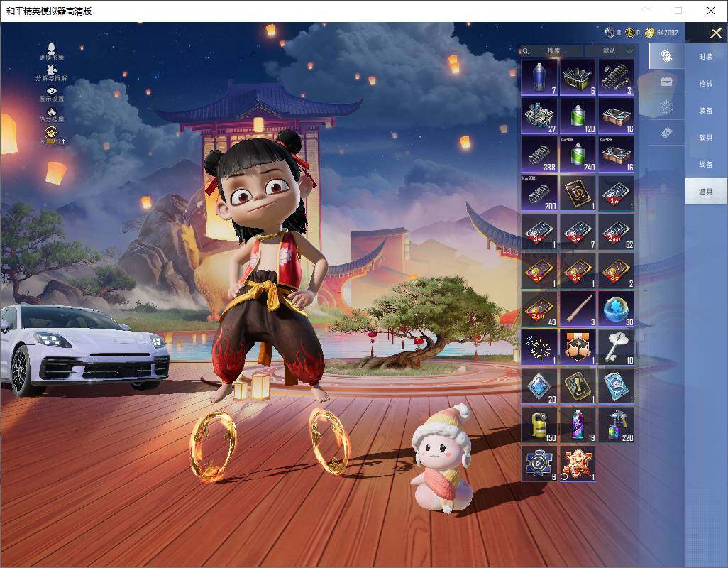Toggle 展示设置 eye display settings
This screenshot has height=568, width=728.
pos(52,94)
